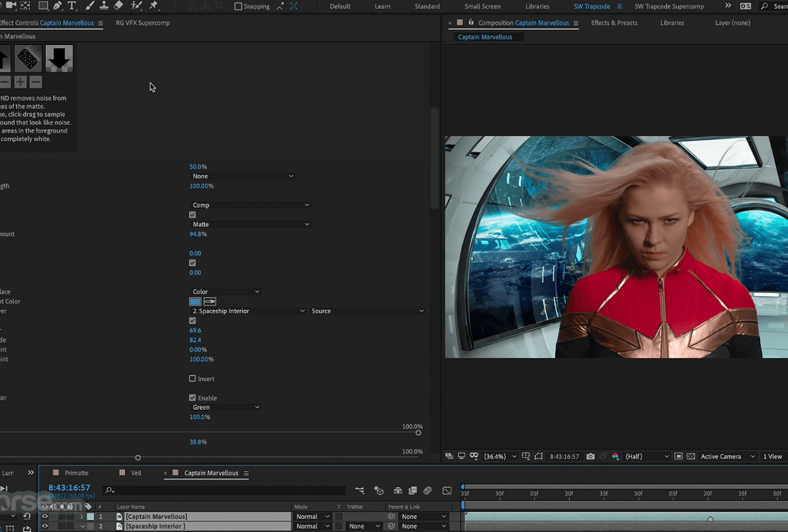Hide the Captain Marvellous layer
Image resolution: width=788 pixels, height=532 pixels.
(x=44, y=517)
